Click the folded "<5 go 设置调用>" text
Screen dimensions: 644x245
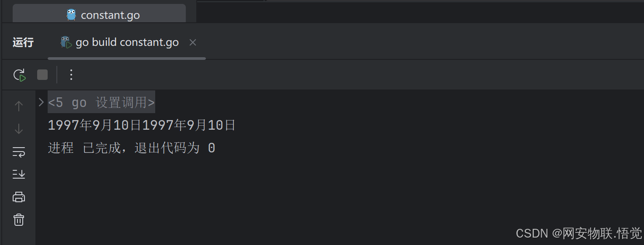(101, 102)
